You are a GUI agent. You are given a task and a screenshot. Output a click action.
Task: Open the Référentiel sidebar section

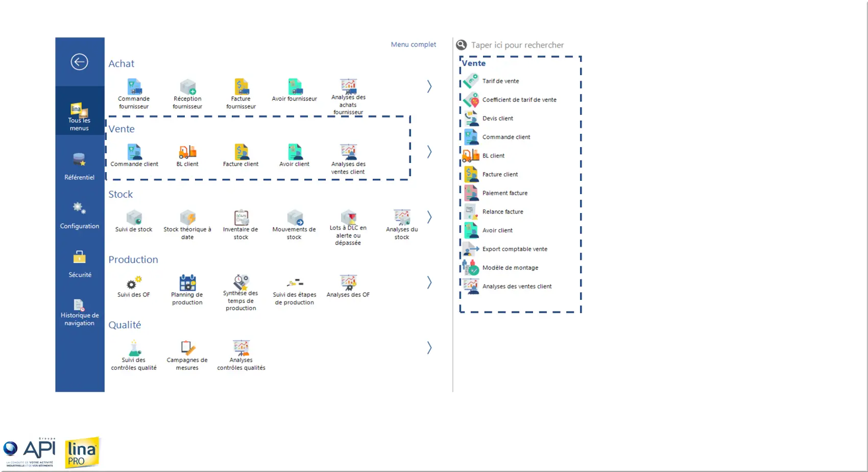click(x=79, y=166)
